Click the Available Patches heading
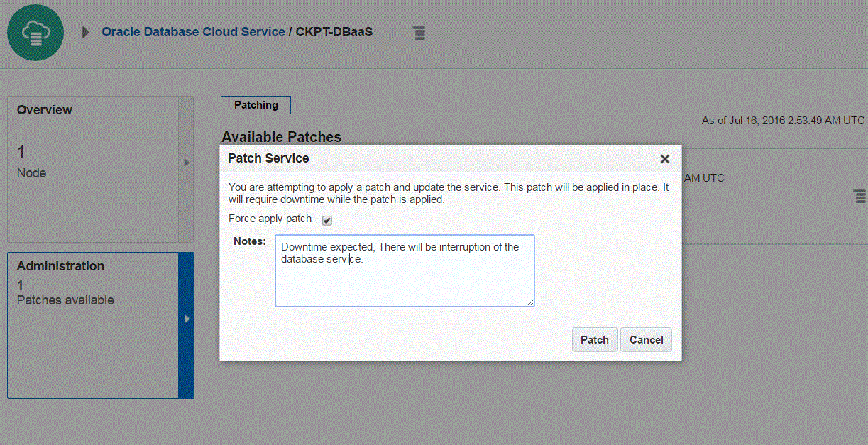This screenshot has height=445, width=868. tap(282, 137)
